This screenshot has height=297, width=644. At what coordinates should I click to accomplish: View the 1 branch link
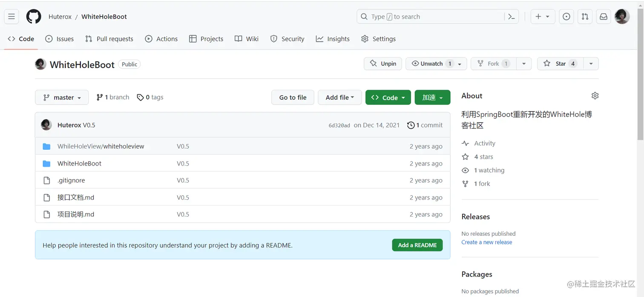113,97
